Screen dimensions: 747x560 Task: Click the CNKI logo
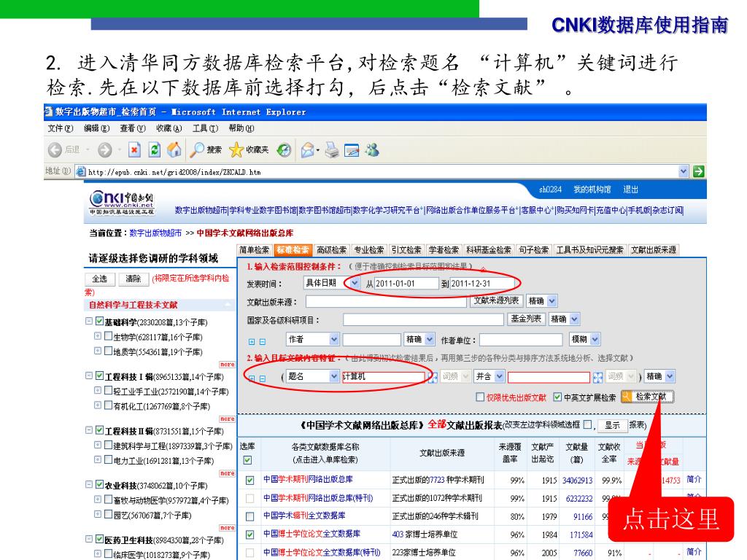tap(122, 203)
